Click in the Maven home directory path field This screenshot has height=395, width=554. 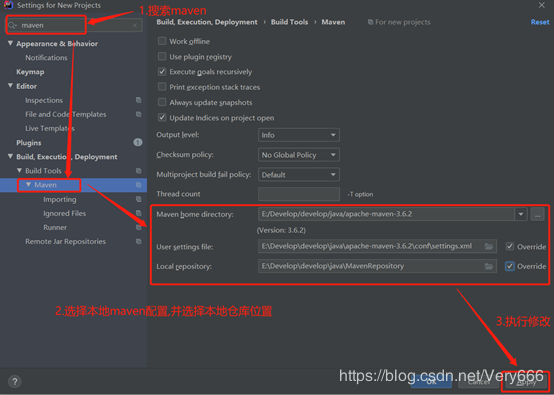pyautogui.click(x=386, y=214)
